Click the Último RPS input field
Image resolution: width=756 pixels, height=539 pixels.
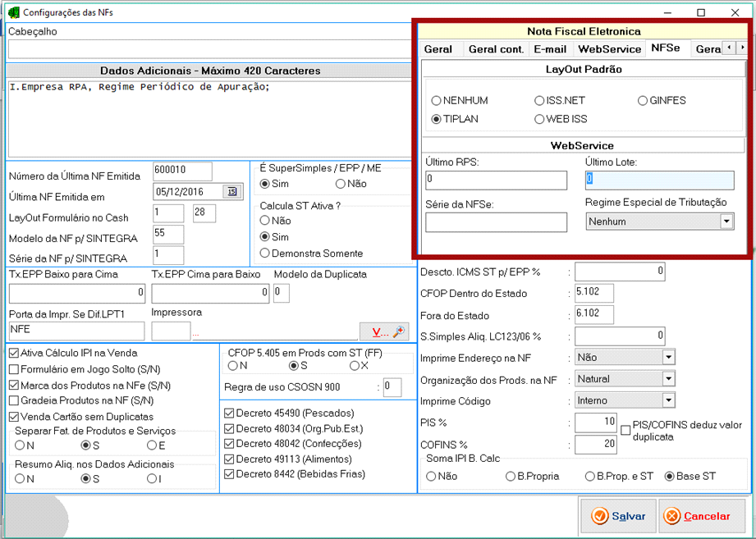click(496, 180)
